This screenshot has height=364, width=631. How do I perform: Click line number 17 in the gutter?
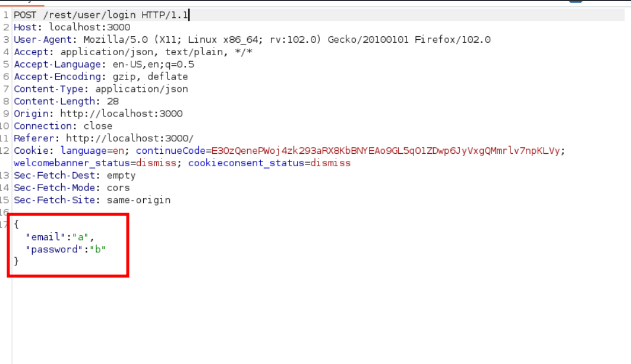[6, 224]
